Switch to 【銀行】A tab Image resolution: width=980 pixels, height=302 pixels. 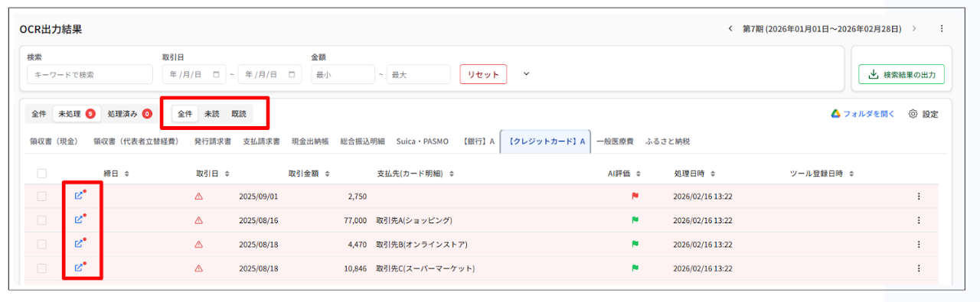click(479, 141)
